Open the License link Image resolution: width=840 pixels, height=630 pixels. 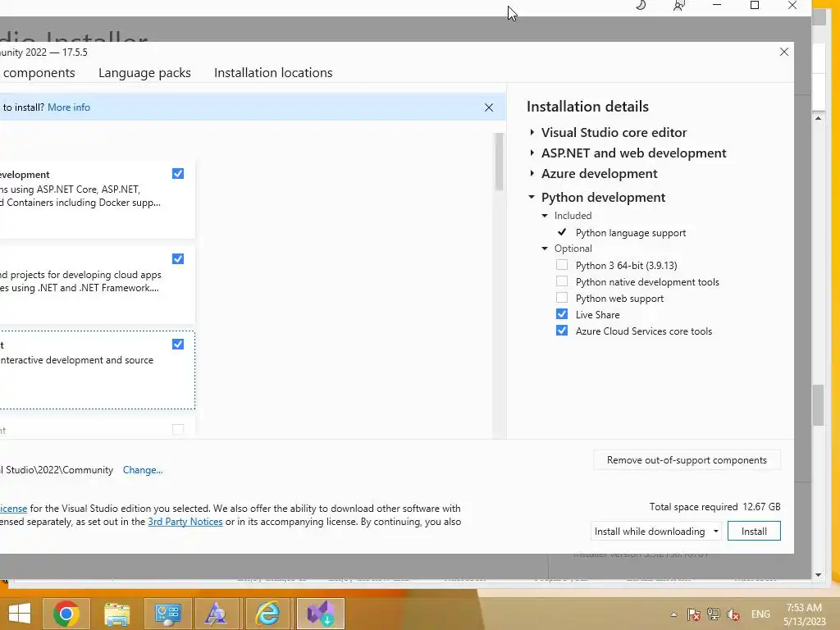[13, 509]
